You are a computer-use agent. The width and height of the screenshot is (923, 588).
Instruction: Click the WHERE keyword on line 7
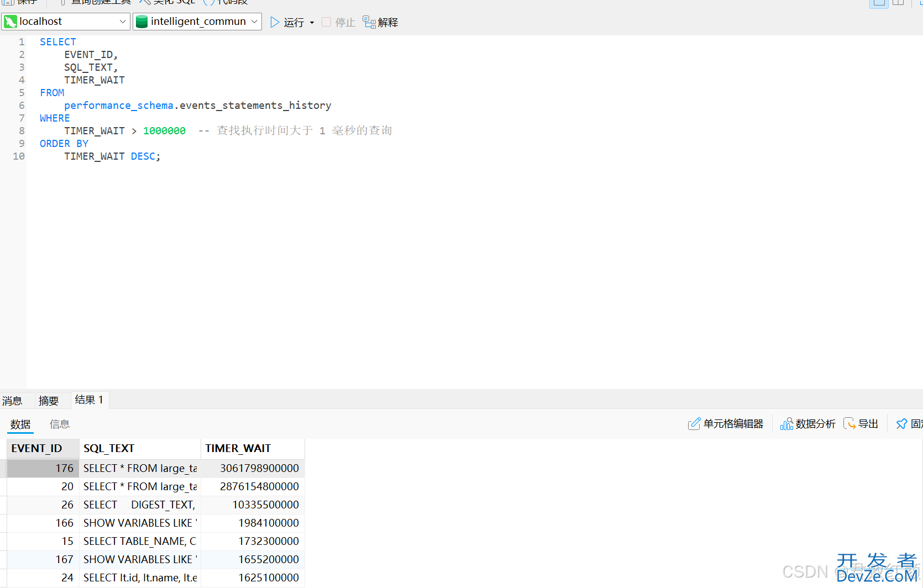pyautogui.click(x=55, y=118)
